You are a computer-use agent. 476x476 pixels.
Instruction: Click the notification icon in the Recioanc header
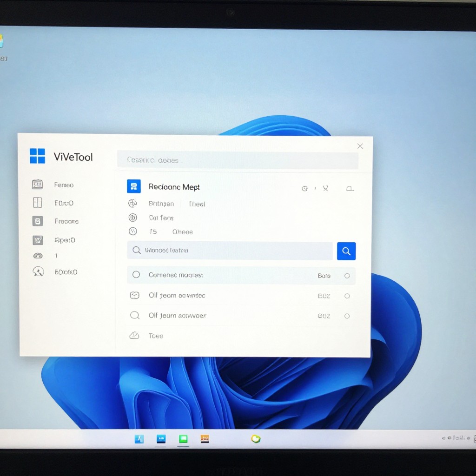click(x=350, y=189)
